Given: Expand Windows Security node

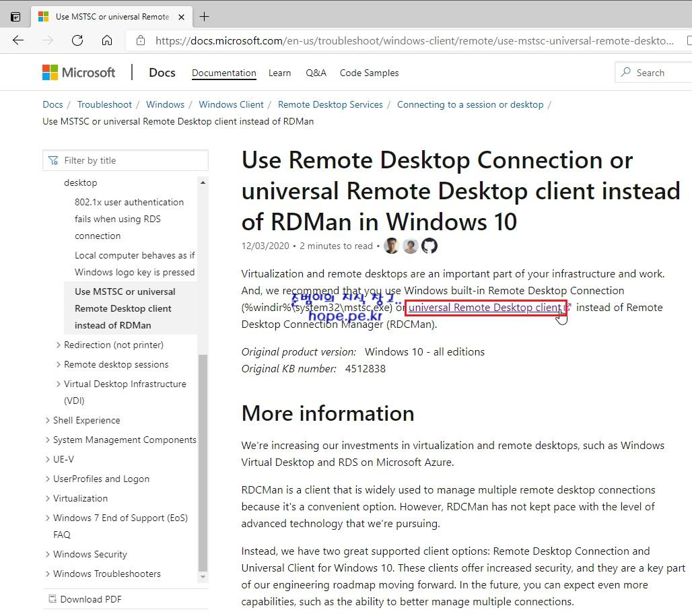Looking at the screenshot, I should point(48,554).
